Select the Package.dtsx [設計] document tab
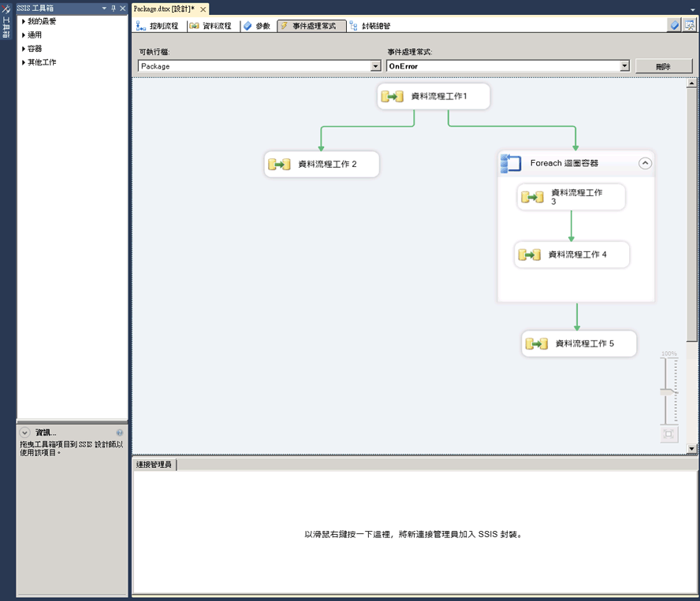This screenshot has width=700, height=601. [164, 9]
